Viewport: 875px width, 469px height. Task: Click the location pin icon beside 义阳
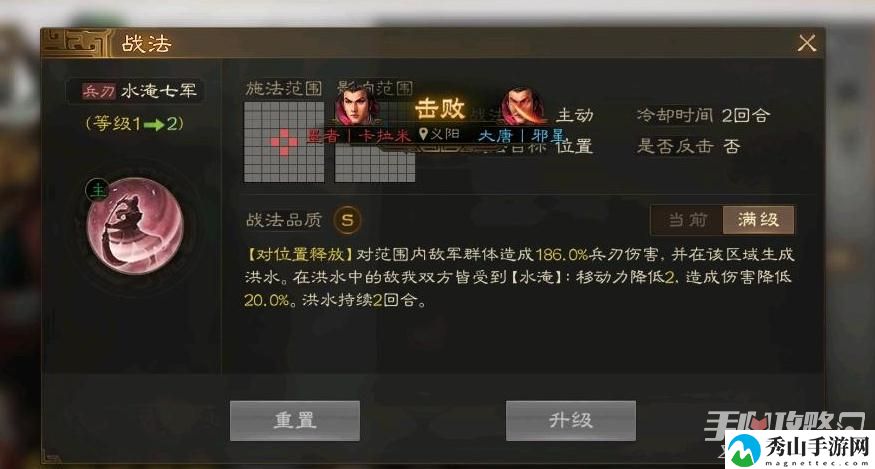pyautogui.click(x=423, y=134)
